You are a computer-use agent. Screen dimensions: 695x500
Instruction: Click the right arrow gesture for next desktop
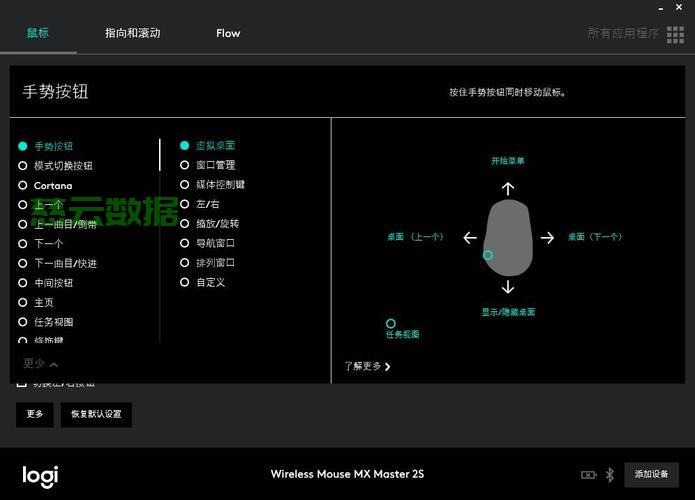point(547,238)
